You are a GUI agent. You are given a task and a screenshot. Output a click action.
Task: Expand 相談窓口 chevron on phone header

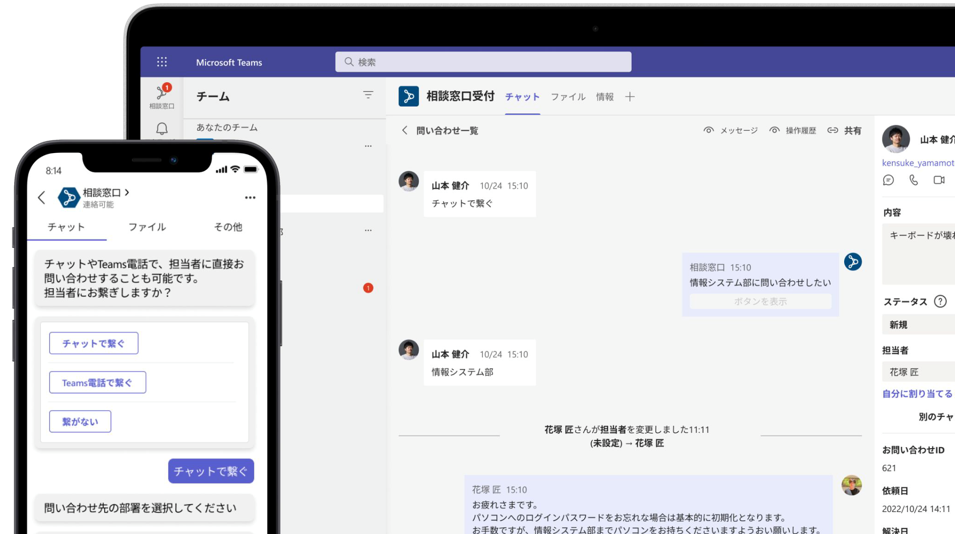tap(127, 192)
